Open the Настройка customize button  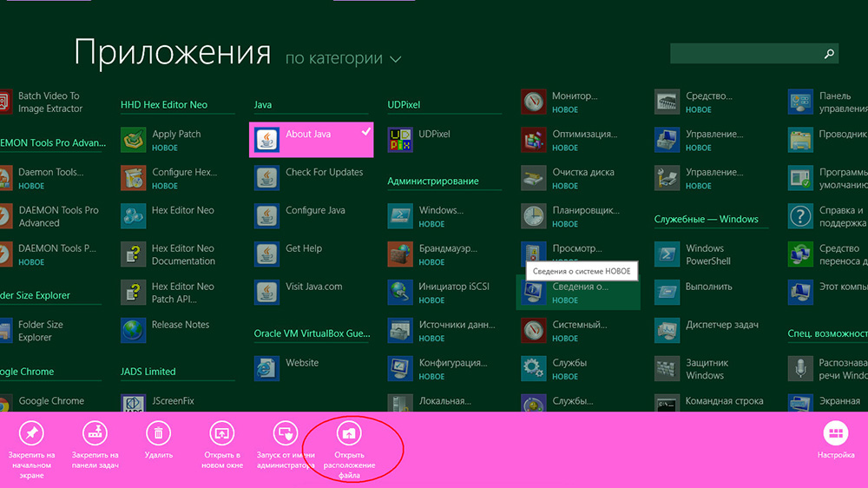tap(836, 440)
